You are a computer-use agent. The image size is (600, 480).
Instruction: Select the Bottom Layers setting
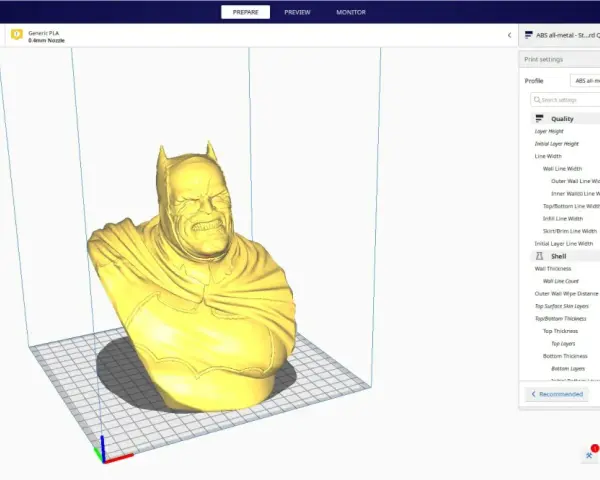tap(568, 369)
